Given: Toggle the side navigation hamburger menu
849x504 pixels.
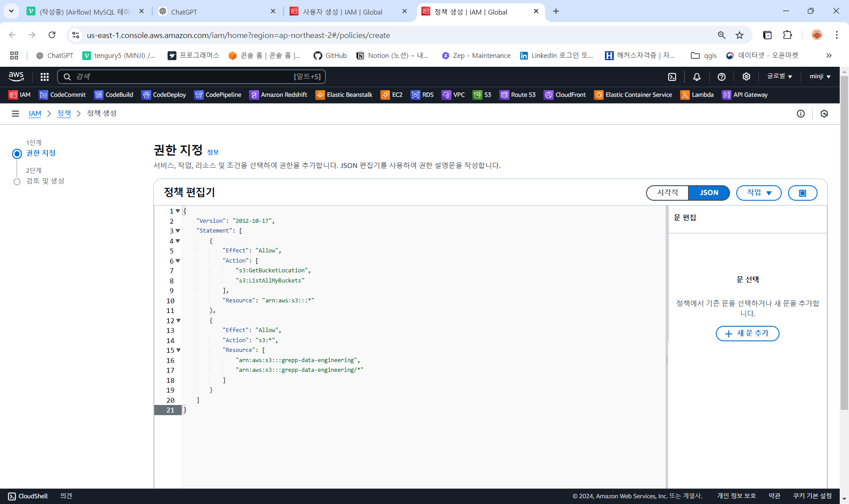Looking at the screenshot, I should (15, 114).
